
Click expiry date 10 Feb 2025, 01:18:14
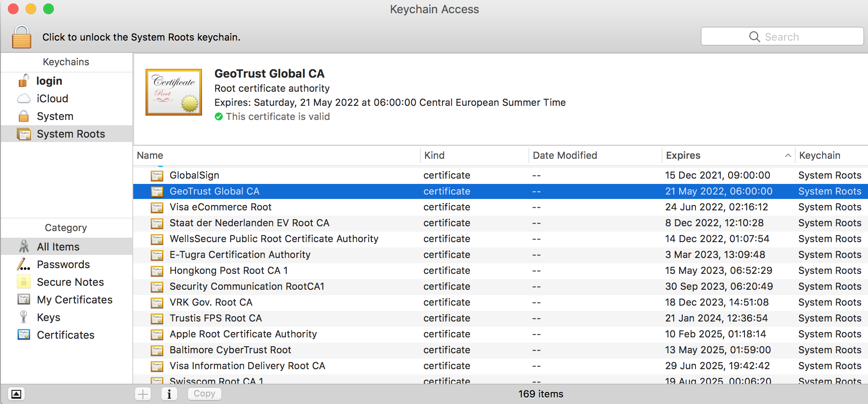point(715,334)
